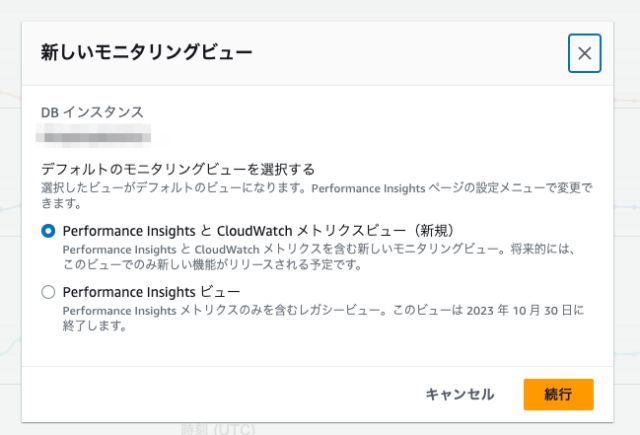This screenshot has height=435, width=640.
Task: Click the dialog title 新しいモニタリングビュー
Action: 147,53
